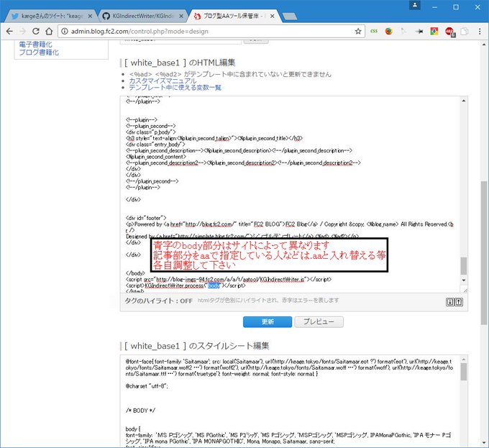The height and width of the screenshot is (448, 489).
Task: Click the <div class="p_body"> line
Action: click(x=150, y=132)
